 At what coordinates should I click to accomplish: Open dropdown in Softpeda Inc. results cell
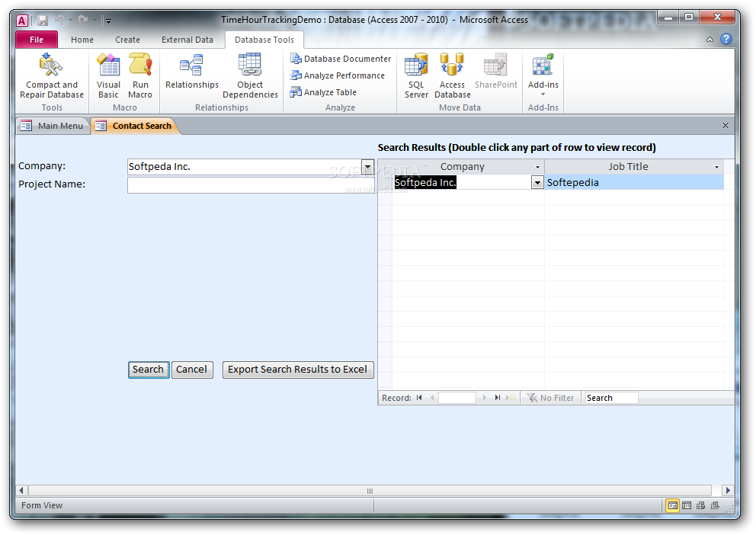click(537, 182)
